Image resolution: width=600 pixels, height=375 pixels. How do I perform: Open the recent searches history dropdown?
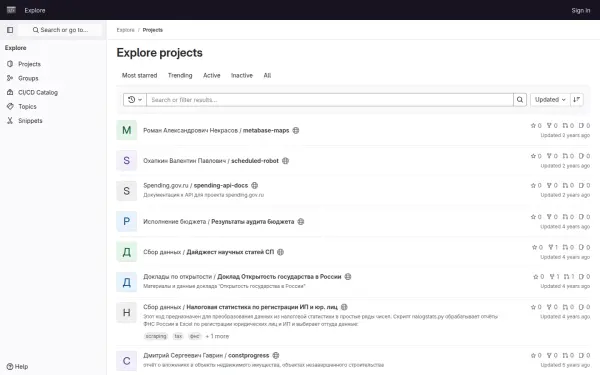coord(135,99)
